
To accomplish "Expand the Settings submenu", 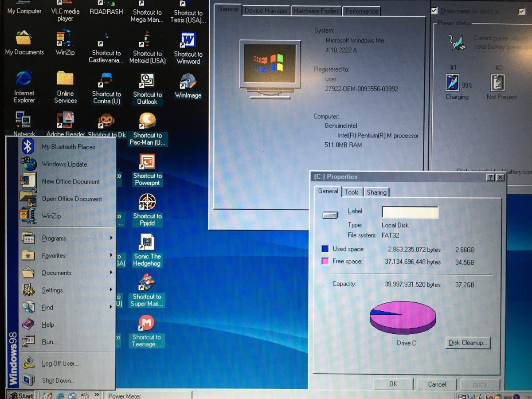I will (67, 290).
